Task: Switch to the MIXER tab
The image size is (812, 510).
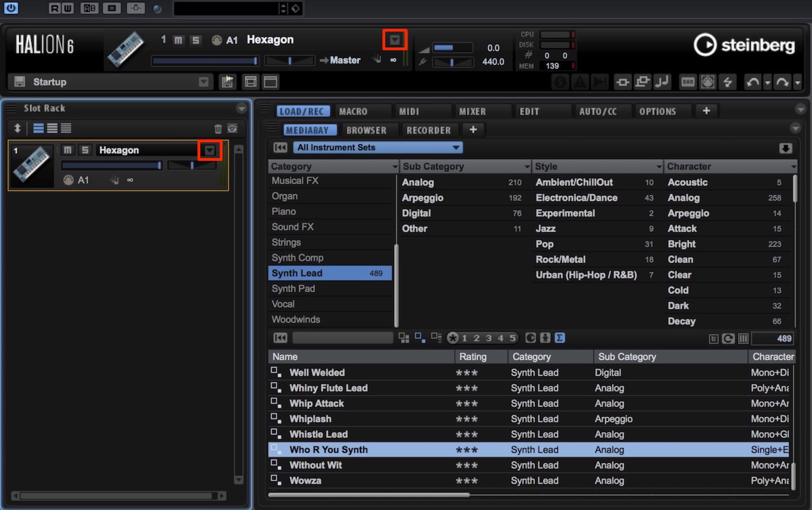Action: click(x=472, y=111)
